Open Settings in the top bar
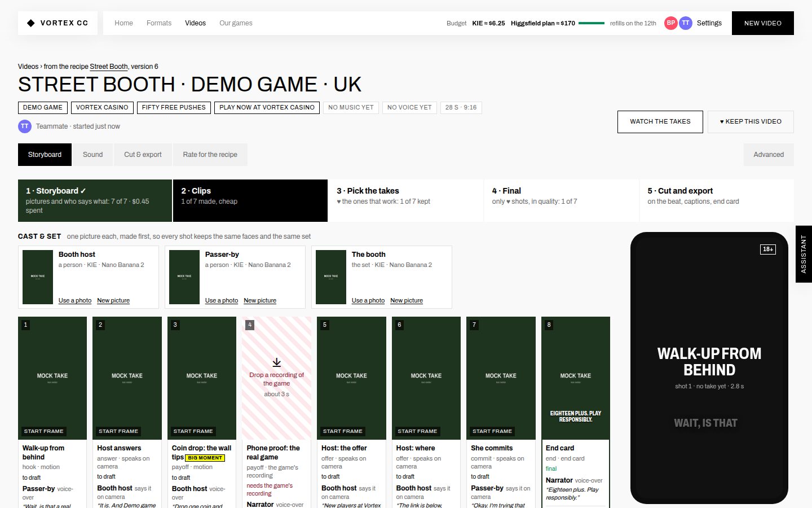The width and height of the screenshot is (812, 508). [709, 23]
